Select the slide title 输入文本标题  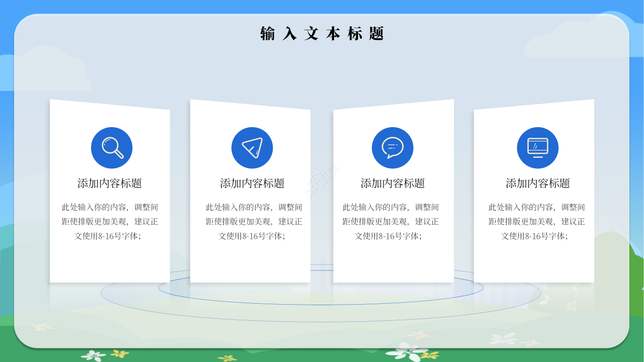point(322,33)
